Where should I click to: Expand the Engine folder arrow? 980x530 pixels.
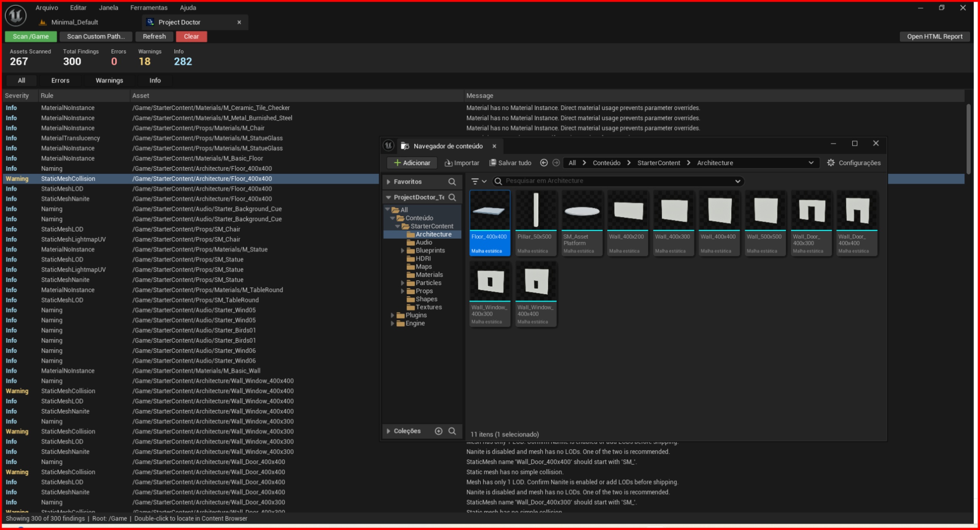[x=393, y=323]
